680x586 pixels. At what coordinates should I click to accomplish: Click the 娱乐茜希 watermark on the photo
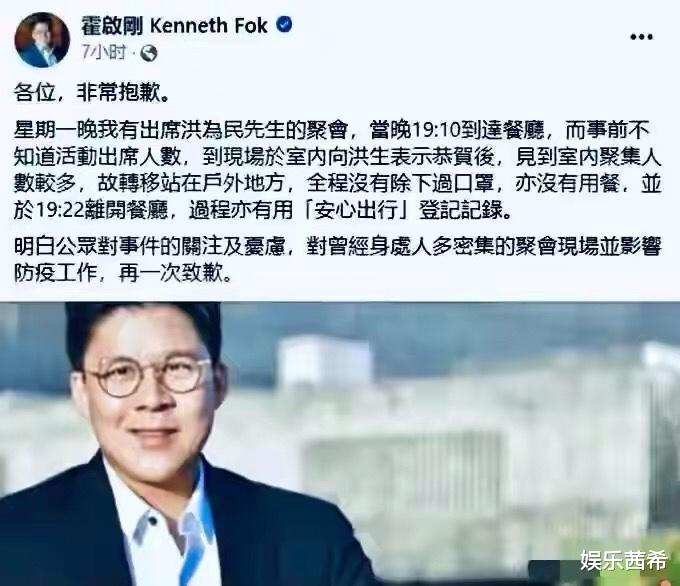[x=623, y=560]
